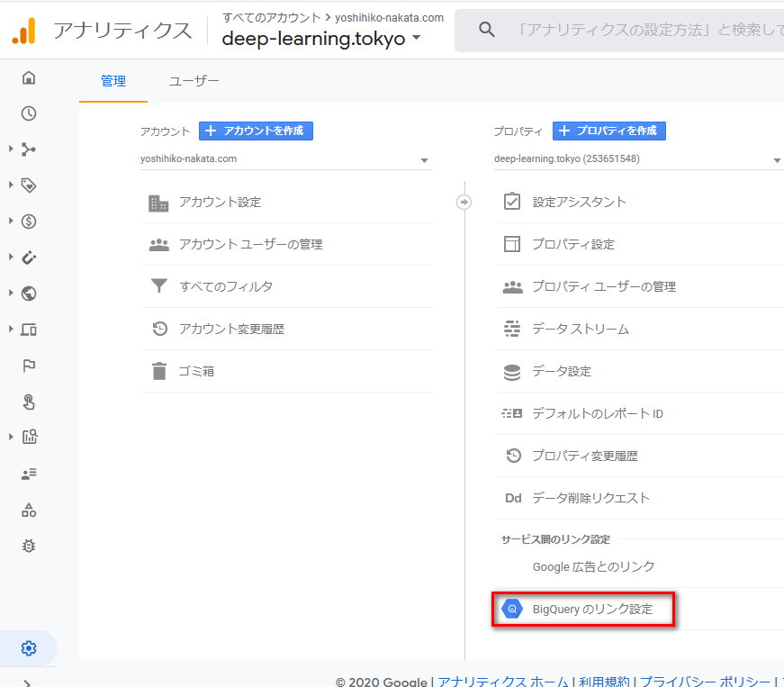Screen dimensions: 784x687
Task: Click the data streams icon
Action: tap(512, 329)
